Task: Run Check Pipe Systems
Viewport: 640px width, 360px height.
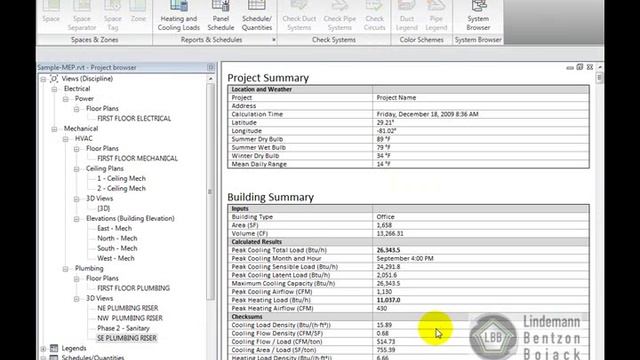Action: 340,16
